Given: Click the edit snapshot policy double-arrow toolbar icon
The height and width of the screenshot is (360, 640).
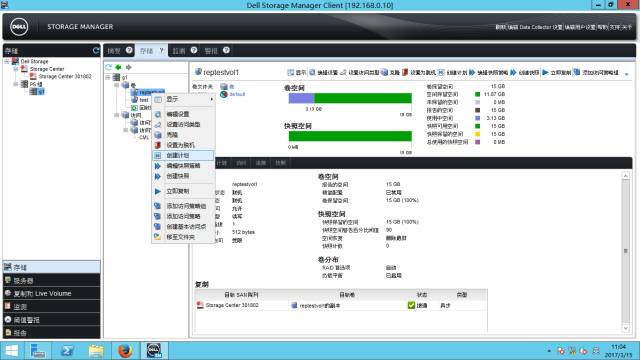Looking at the screenshot, I should point(472,72).
